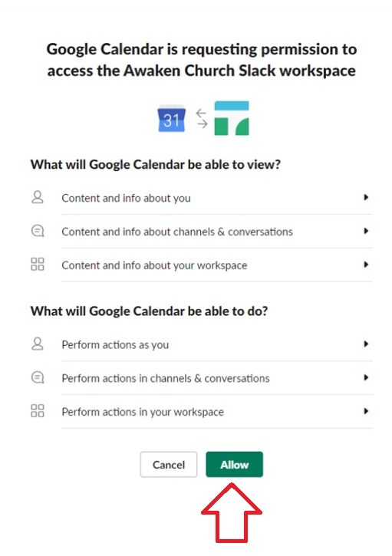Click person icon beside Content and info about you

pos(38,197)
